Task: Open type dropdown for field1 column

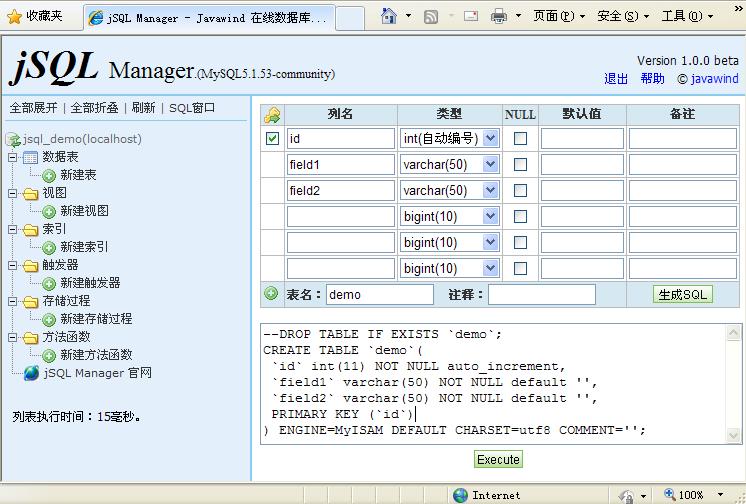Action: pos(491,165)
